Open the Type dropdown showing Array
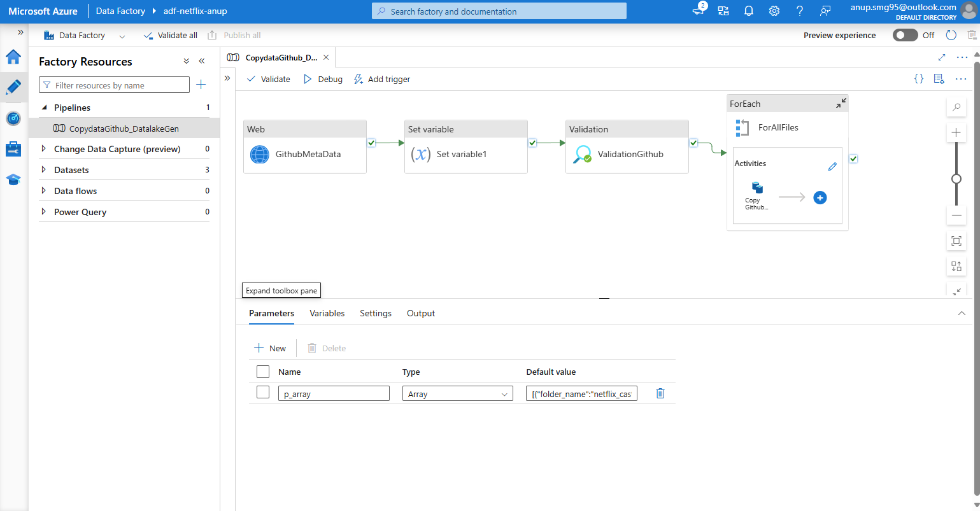The height and width of the screenshot is (511, 980). [x=457, y=393]
